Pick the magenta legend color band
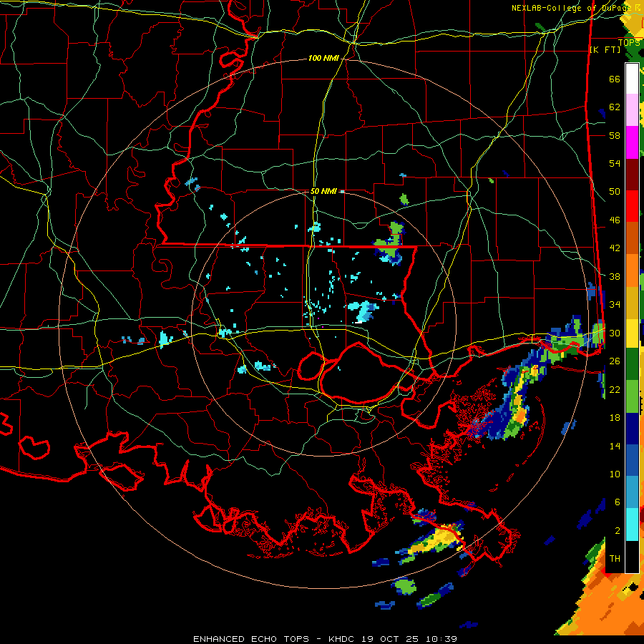The image size is (644, 644). click(632, 142)
